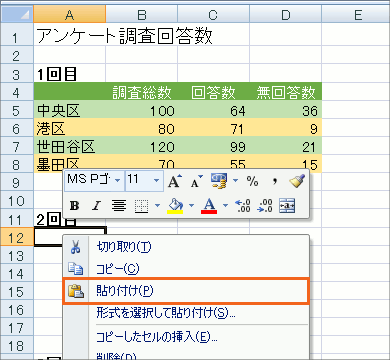Click the 港区 cell
Screen dimensions: 390x360
(x=69, y=128)
